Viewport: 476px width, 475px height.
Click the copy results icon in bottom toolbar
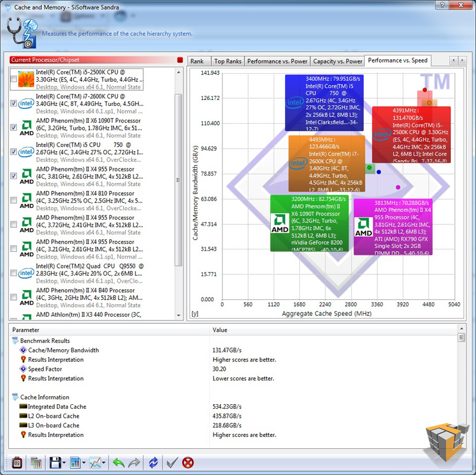[x=36, y=463]
